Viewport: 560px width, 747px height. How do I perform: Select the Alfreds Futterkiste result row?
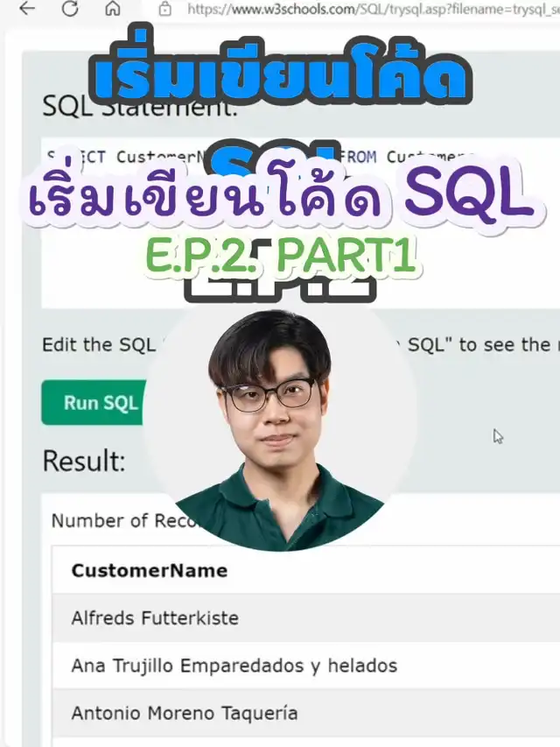(305, 618)
